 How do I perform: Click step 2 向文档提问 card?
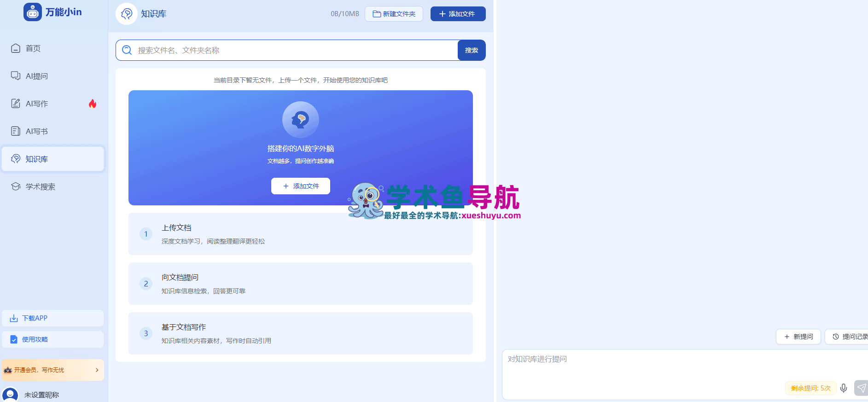(x=301, y=284)
